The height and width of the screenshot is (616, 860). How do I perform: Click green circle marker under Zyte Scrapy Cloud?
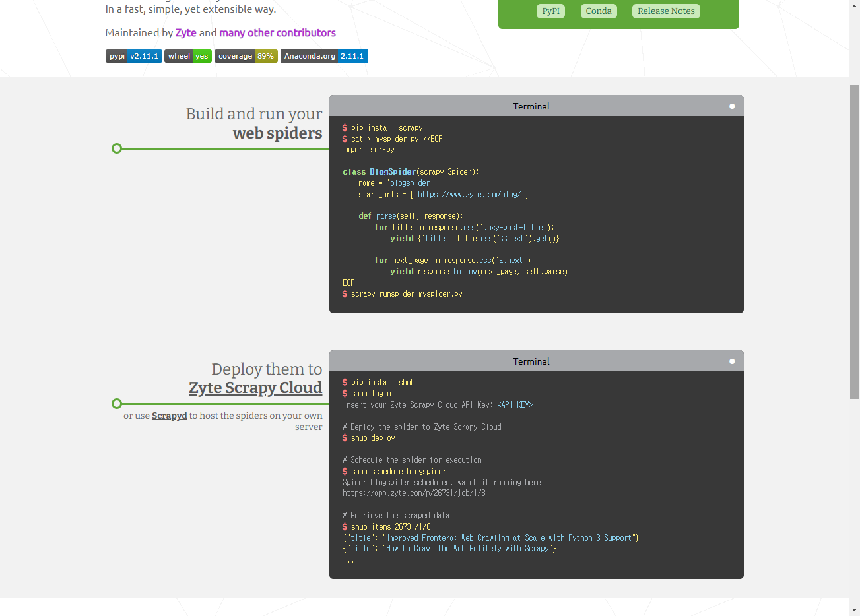pos(117,404)
